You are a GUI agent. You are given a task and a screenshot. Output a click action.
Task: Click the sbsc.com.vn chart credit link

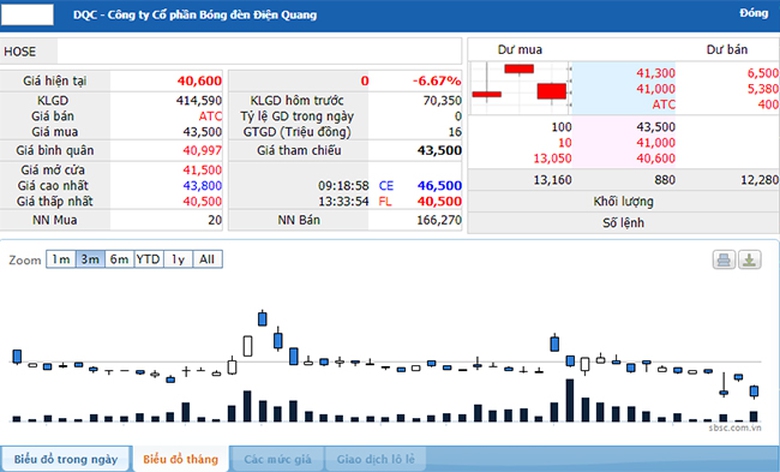pos(742,427)
